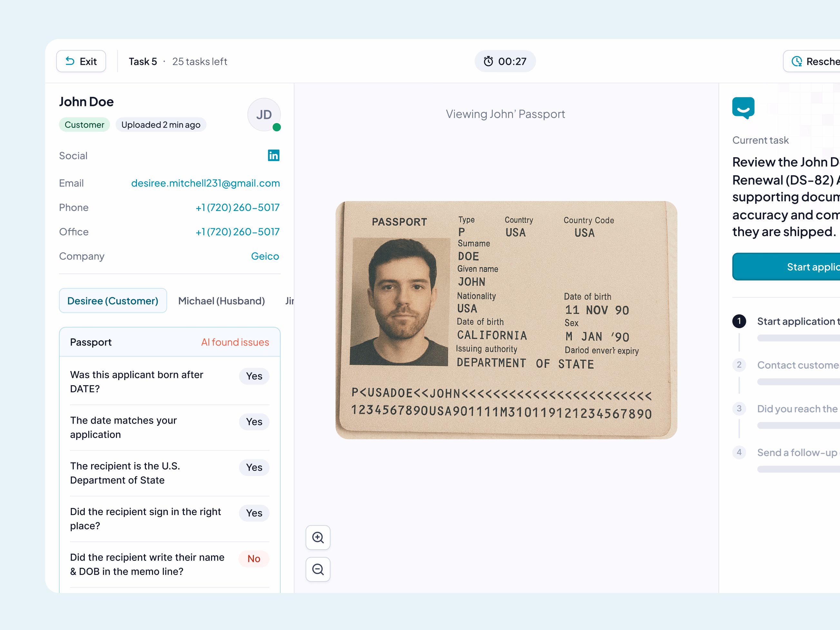Click the Passport section header
Image resolution: width=840 pixels, height=630 pixels.
(170, 342)
